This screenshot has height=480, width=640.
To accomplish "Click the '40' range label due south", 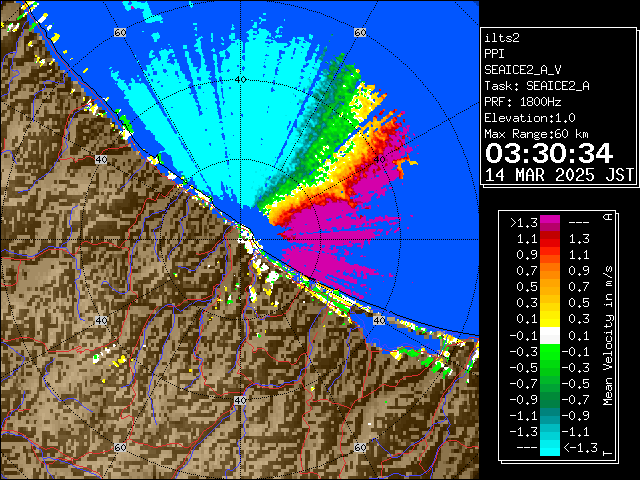I will click(240, 400).
